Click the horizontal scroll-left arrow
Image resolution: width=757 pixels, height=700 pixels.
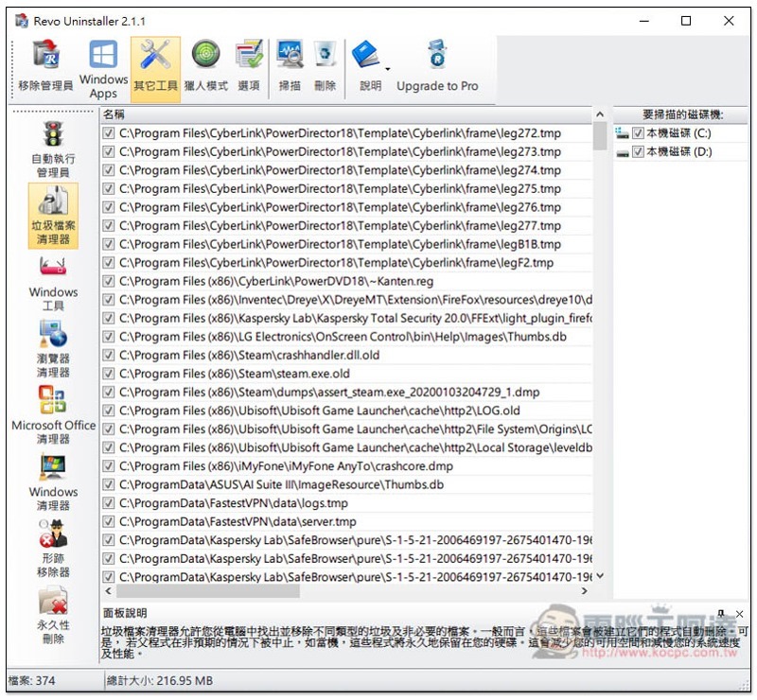click(x=108, y=591)
